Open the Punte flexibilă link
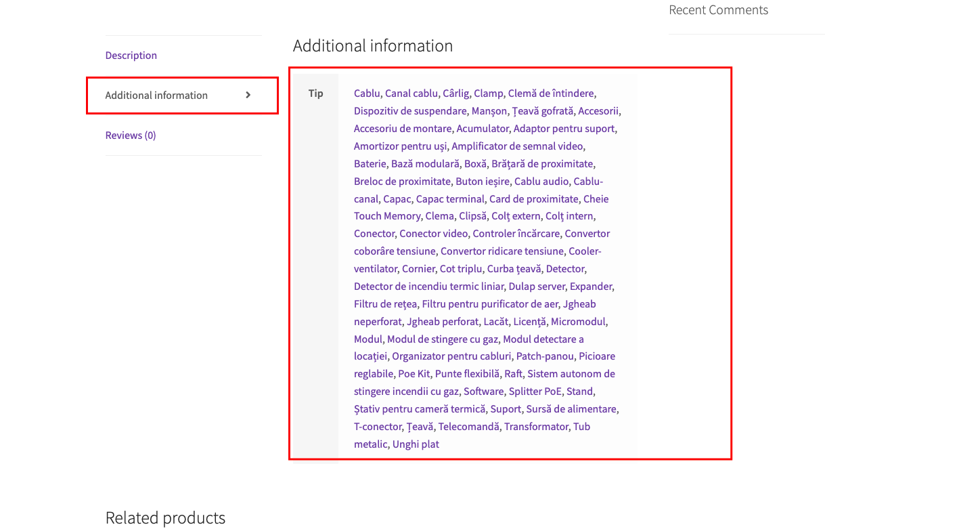Viewport: 980px width, 529px height. [x=468, y=374]
